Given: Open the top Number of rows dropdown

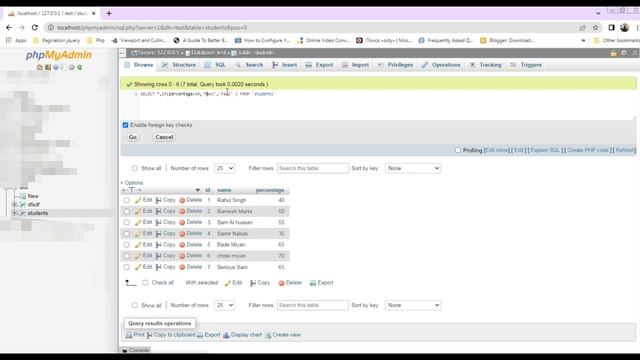Looking at the screenshot, I should pos(224,168).
